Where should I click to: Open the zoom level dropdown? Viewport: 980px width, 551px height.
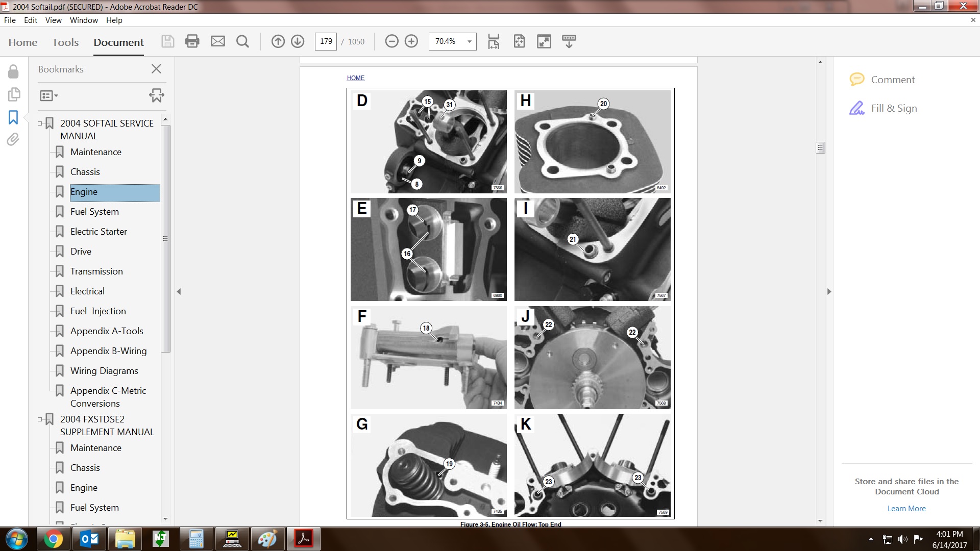click(469, 41)
